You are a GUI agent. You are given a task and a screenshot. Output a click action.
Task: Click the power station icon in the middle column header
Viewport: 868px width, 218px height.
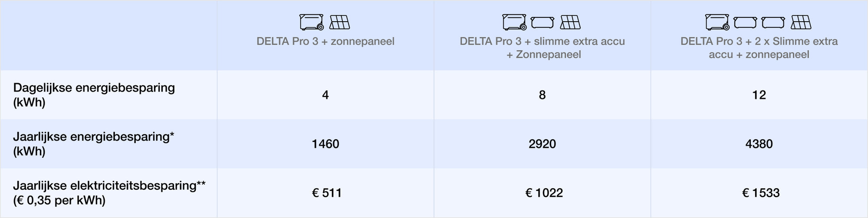[514, 22]
